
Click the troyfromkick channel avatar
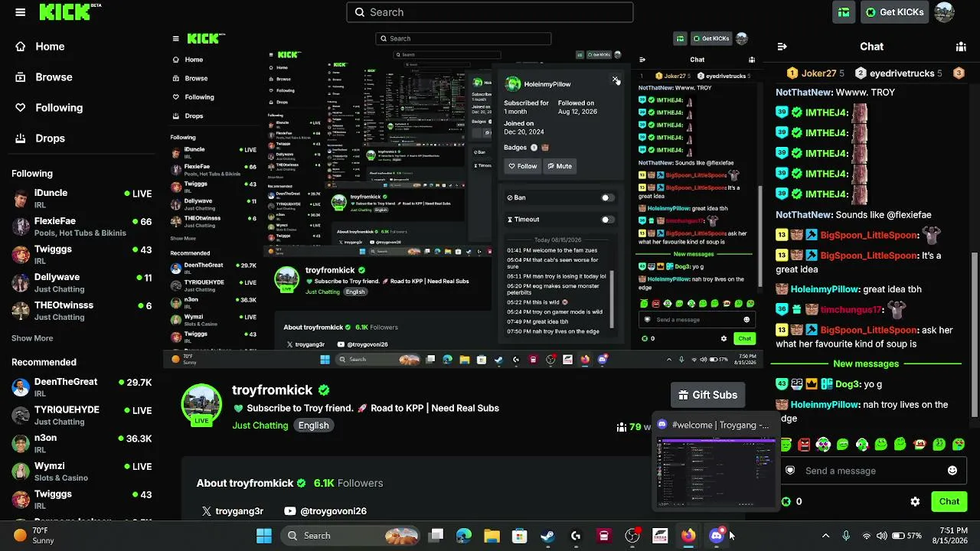(x=201, y=403)
